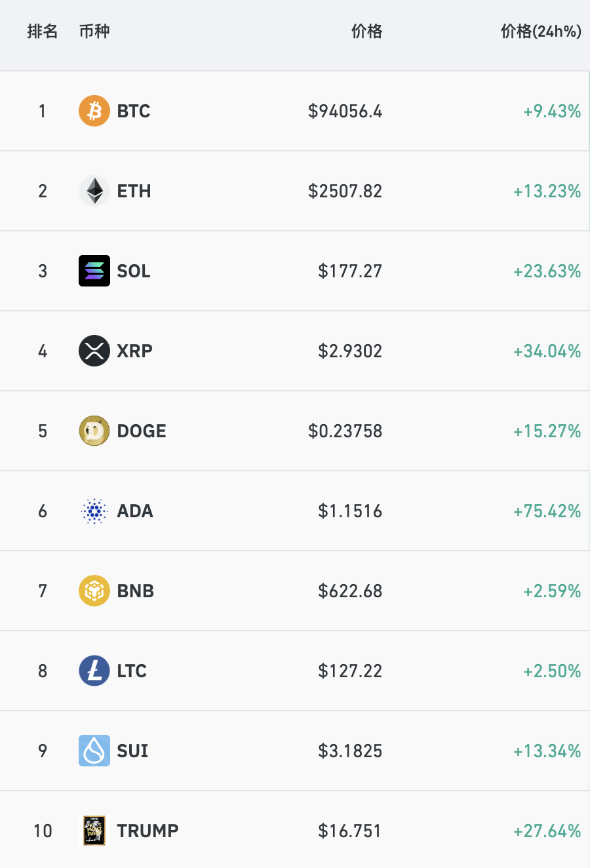
Task: Select the BNB coin icon
Action: [94, 591]
